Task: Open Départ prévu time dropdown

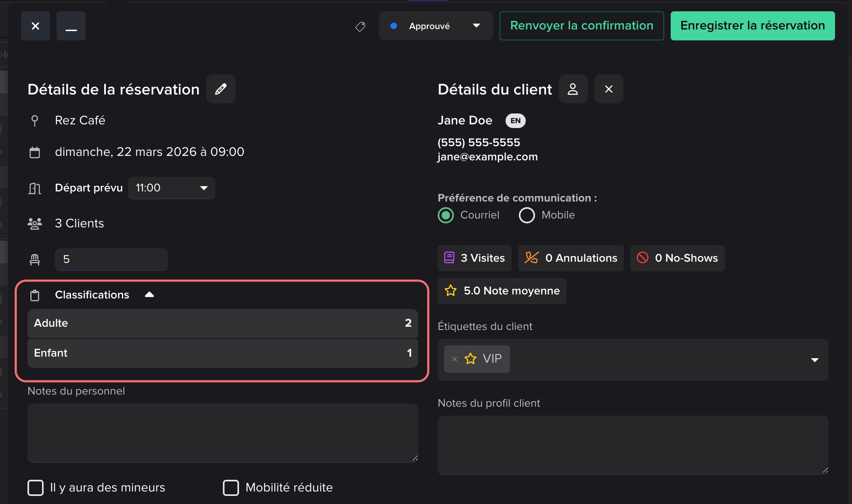Action: pos(172,188)
